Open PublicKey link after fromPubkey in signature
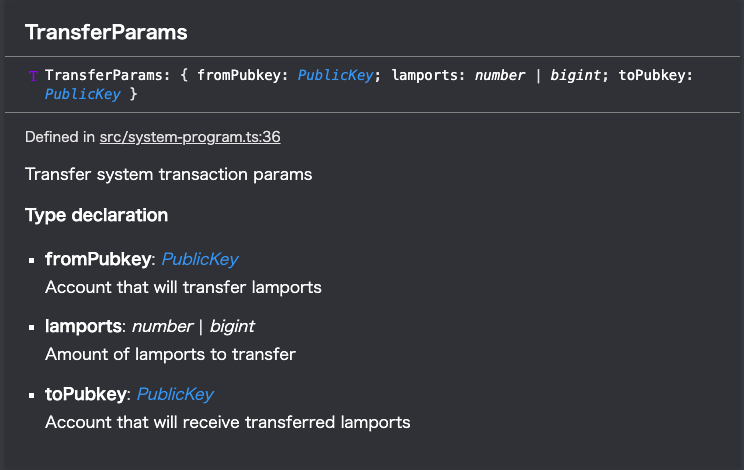744x470 pixels. click(x=335, y=75)
